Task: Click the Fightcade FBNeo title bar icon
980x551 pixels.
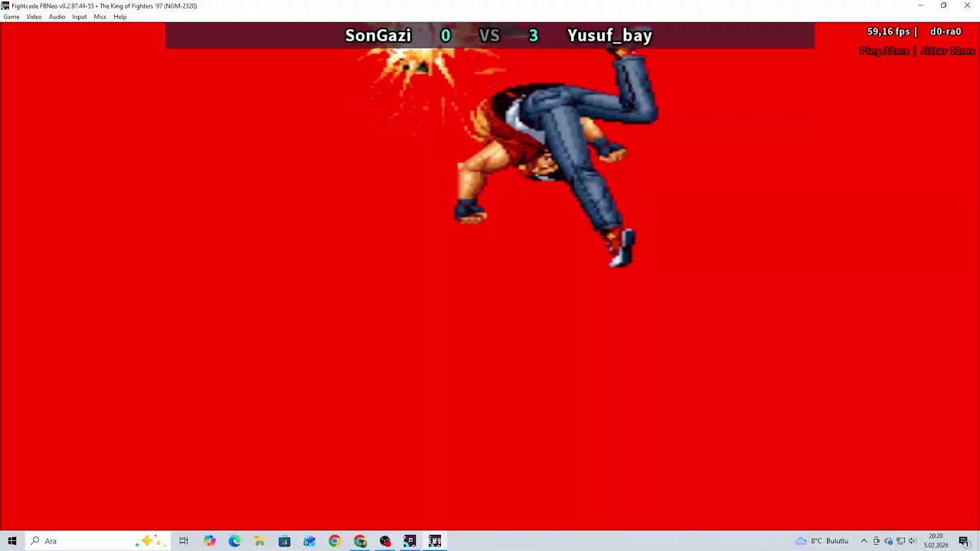Action: click(5, 5)
